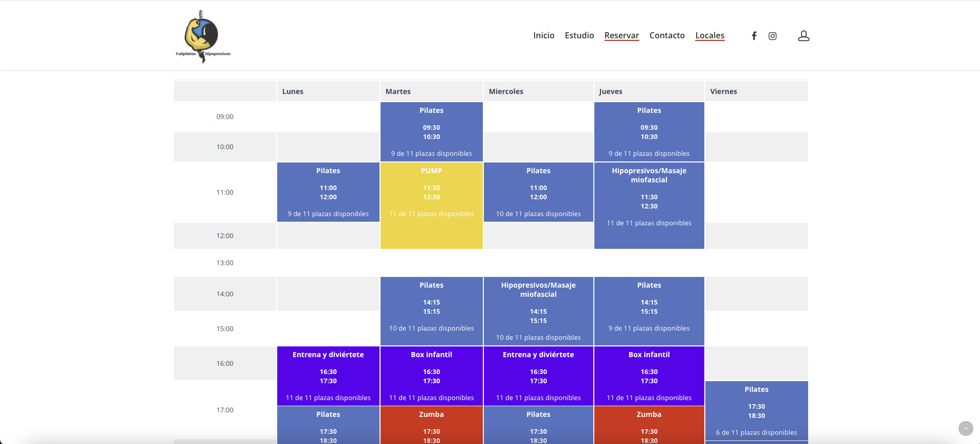Image resolution: width=980 pixels, height=444 pixels.
Task: Select the Reservar menu item
Action: [x=621, y=35]
